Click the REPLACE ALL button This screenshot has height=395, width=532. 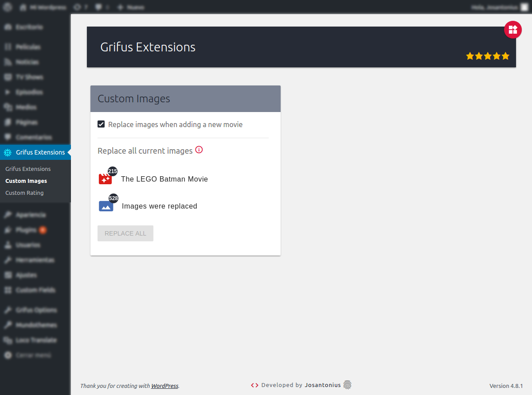125,233
